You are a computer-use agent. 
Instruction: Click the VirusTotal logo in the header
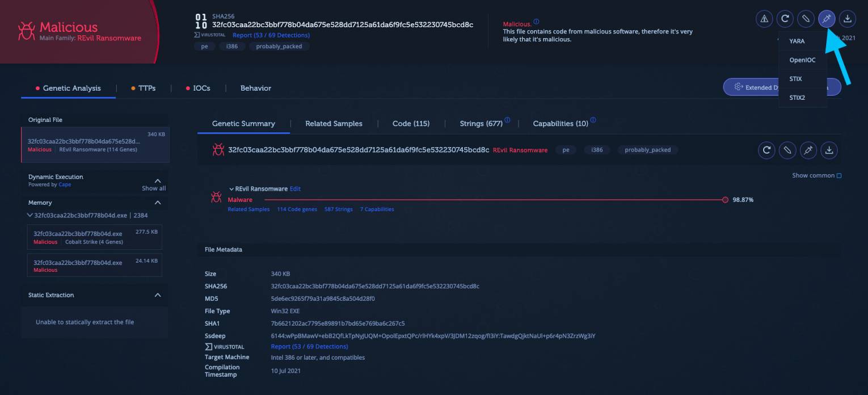coord(211,35)
